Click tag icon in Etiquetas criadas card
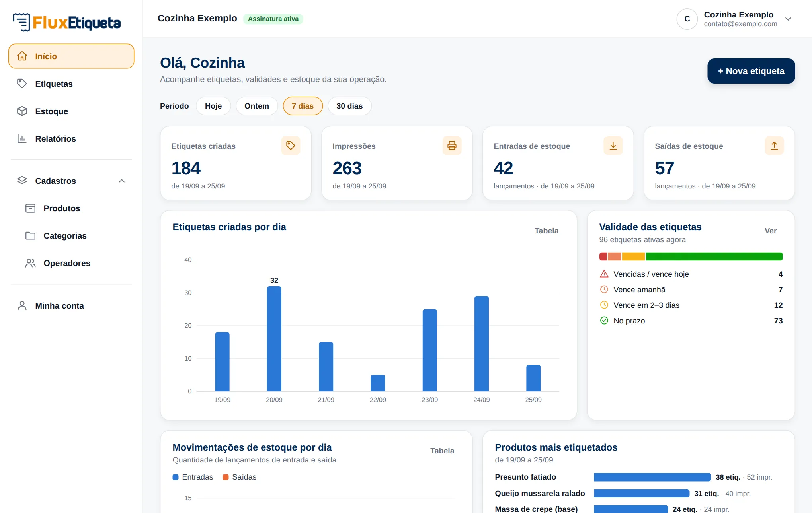The height and width of the screenshot is (513, 812). (x=291, y=146)
